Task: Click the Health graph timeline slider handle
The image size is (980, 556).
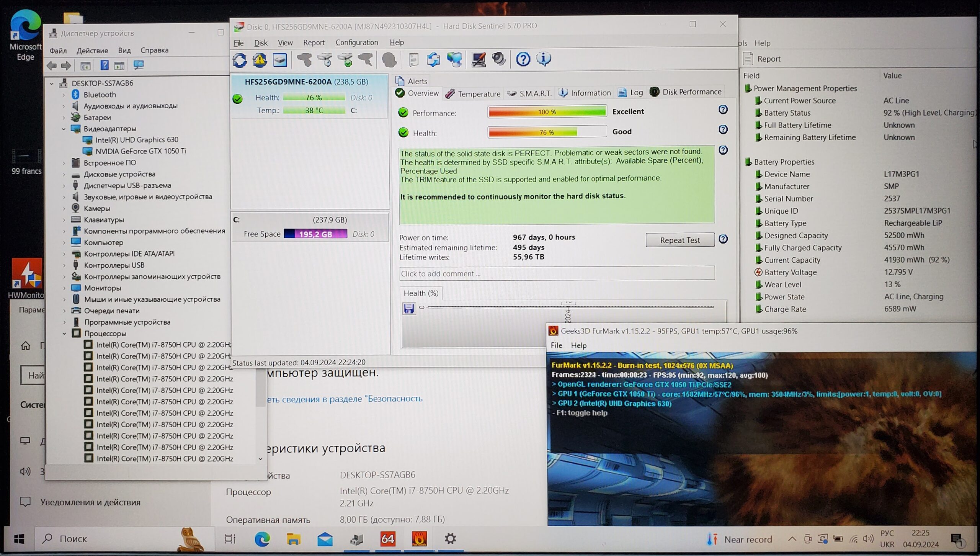Action: [x=421, y=307]
